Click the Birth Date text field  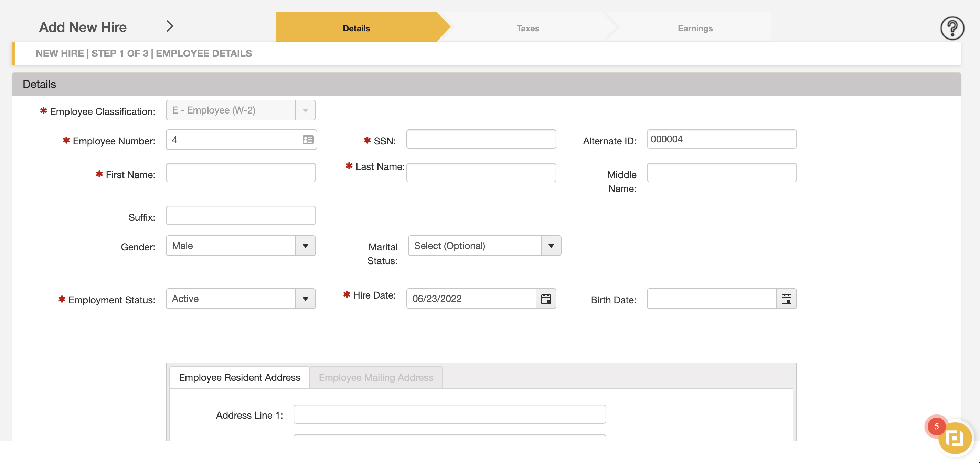(x=711, y=299)
